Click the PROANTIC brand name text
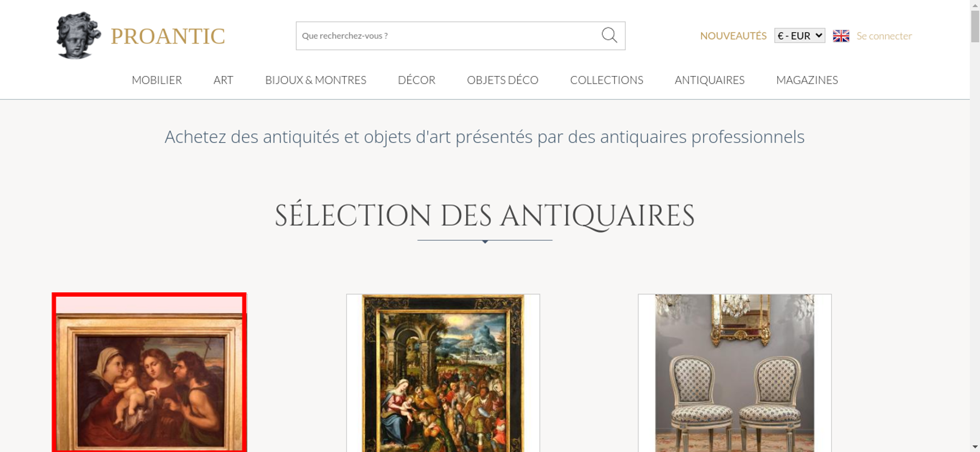 (168, 36)
